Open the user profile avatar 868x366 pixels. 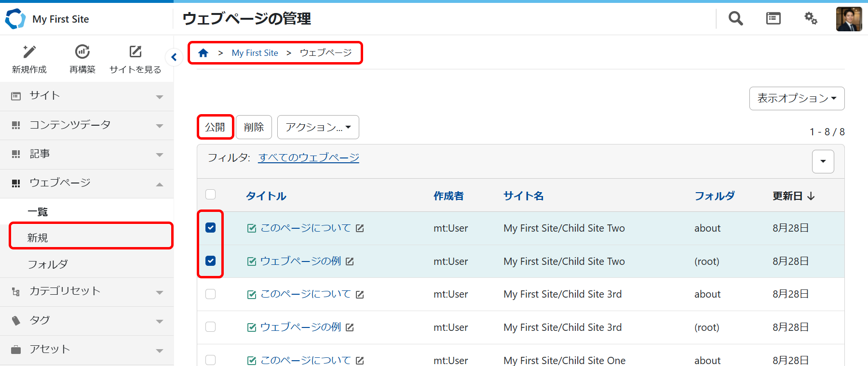[849, 19]
